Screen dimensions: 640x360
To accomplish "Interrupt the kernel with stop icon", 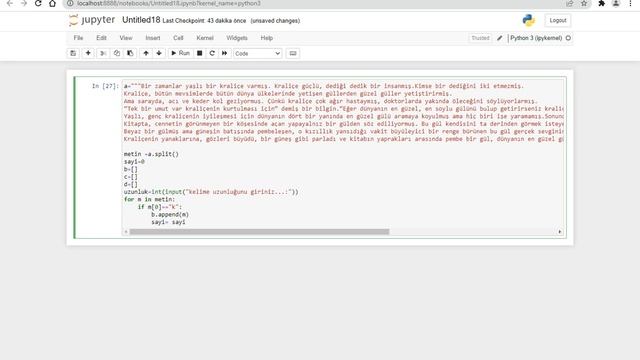I will click(x=200, y=53).
